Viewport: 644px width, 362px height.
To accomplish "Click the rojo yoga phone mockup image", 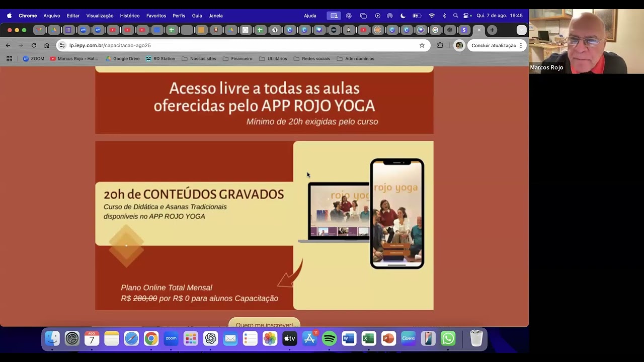I will coord(397,214).
